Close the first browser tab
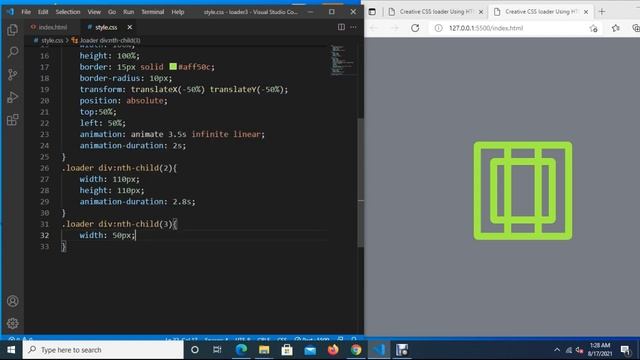Viewport: 640px width, 360px height. [480, 12]
